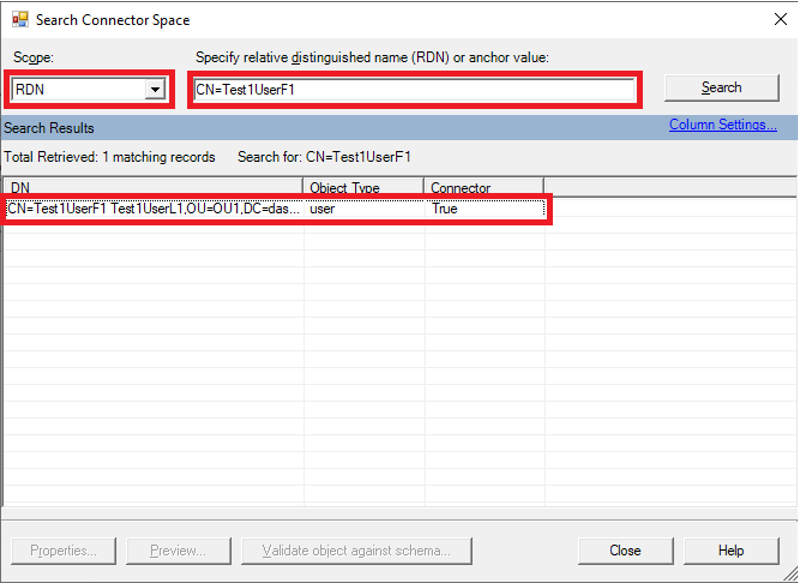The image size is (798, 584).
Task: Click the Close button at bottom
Action: pos(625,551)
